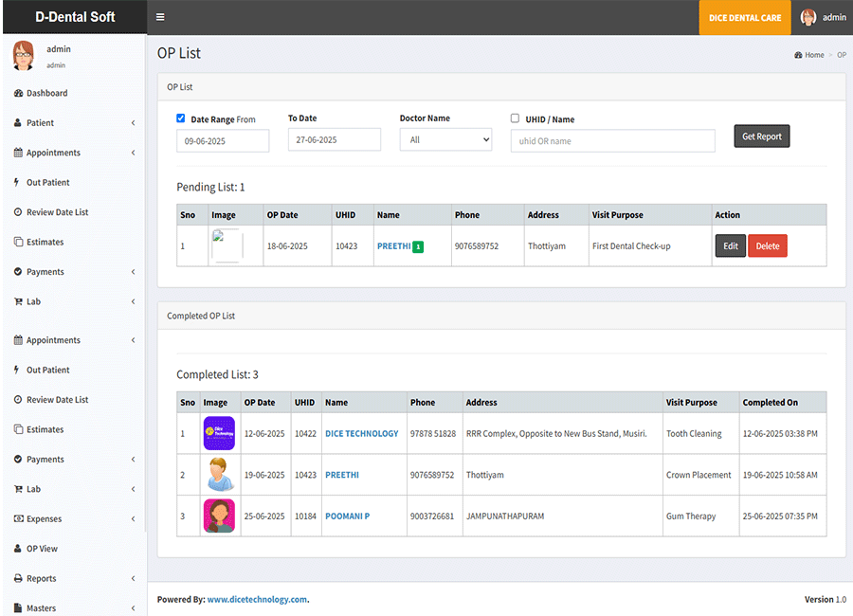Delete the pending PREETHI record
Screen dimensions: 853x616
[x=767, y=246]
